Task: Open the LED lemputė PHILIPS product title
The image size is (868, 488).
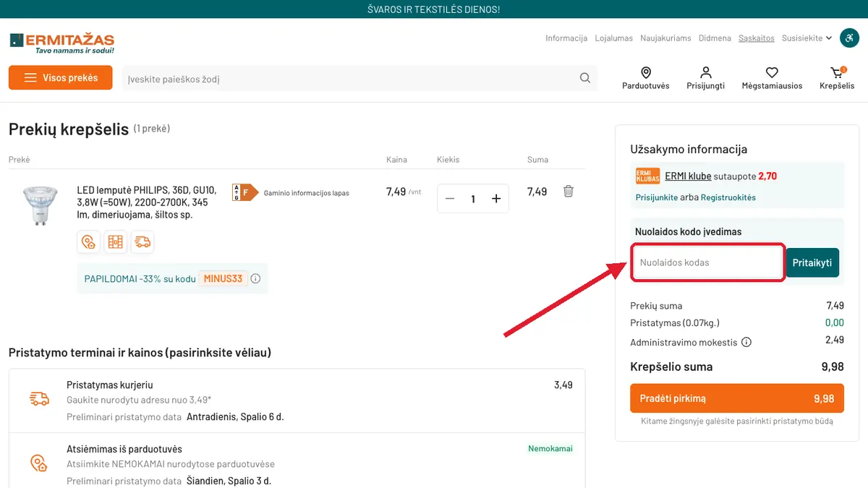Action: (x=147, y=202)
